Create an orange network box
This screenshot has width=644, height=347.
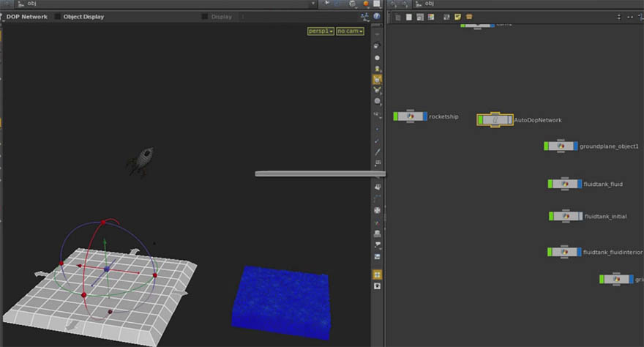click(x=469, y=17)
